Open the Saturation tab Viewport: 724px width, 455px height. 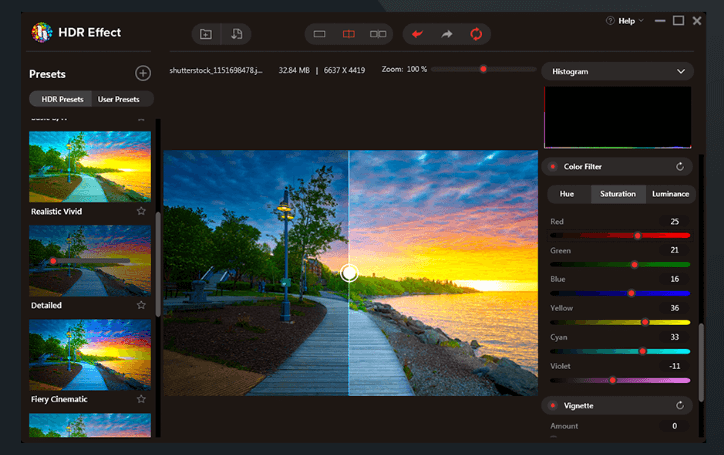click(x=618, y=194)
